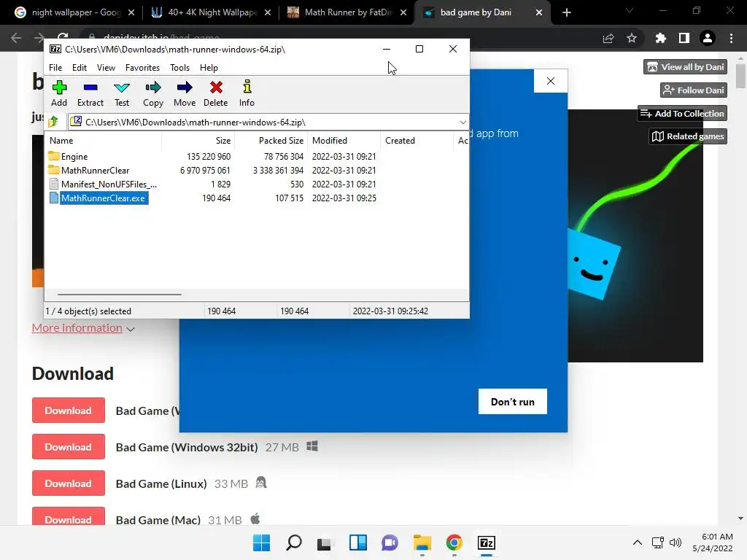Expand More information section
Viewport: 747px width, 560px height.
click(83, 328)
